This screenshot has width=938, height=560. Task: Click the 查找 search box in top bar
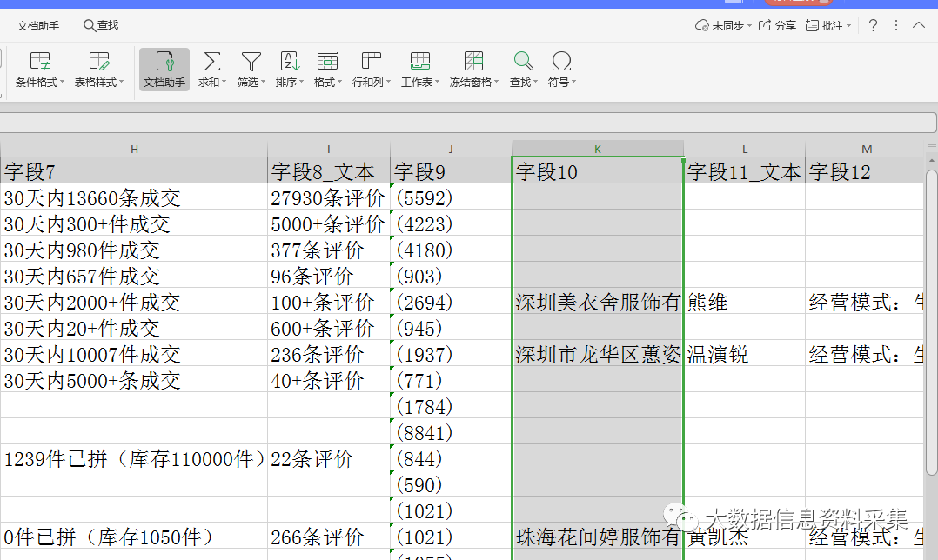[x=101, y=25]
